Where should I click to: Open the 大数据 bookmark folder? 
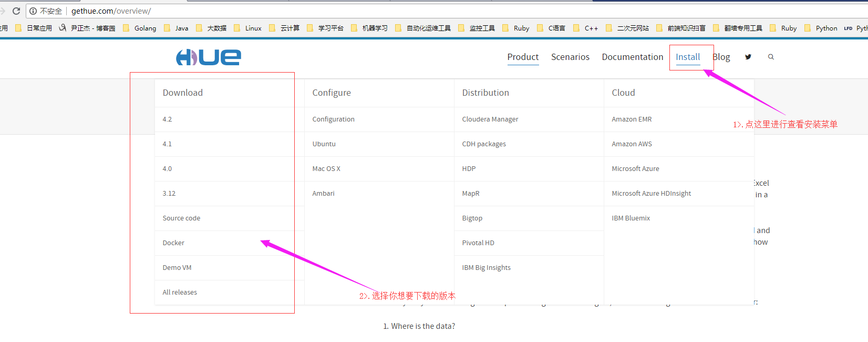[211, 28]
